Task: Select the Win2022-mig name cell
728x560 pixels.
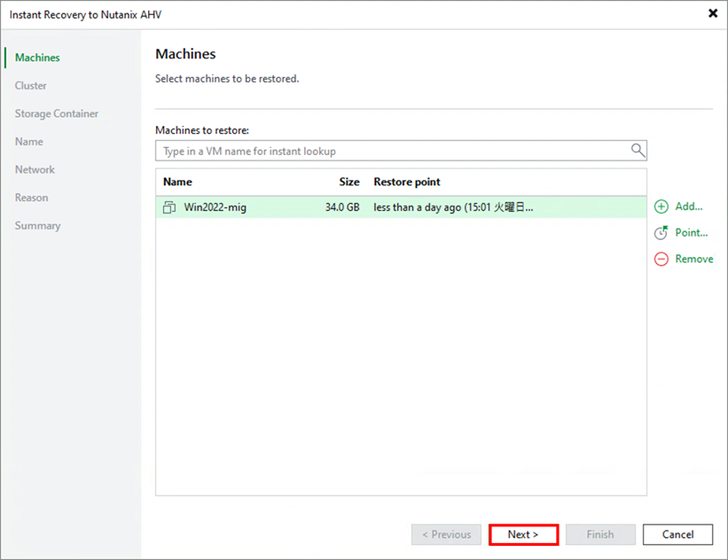Action: pyautogui.click(x=215, y=207)
